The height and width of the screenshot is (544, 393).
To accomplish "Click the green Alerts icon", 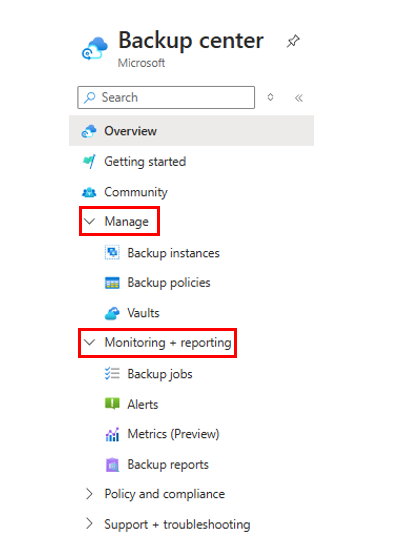I will click(112, 404).
